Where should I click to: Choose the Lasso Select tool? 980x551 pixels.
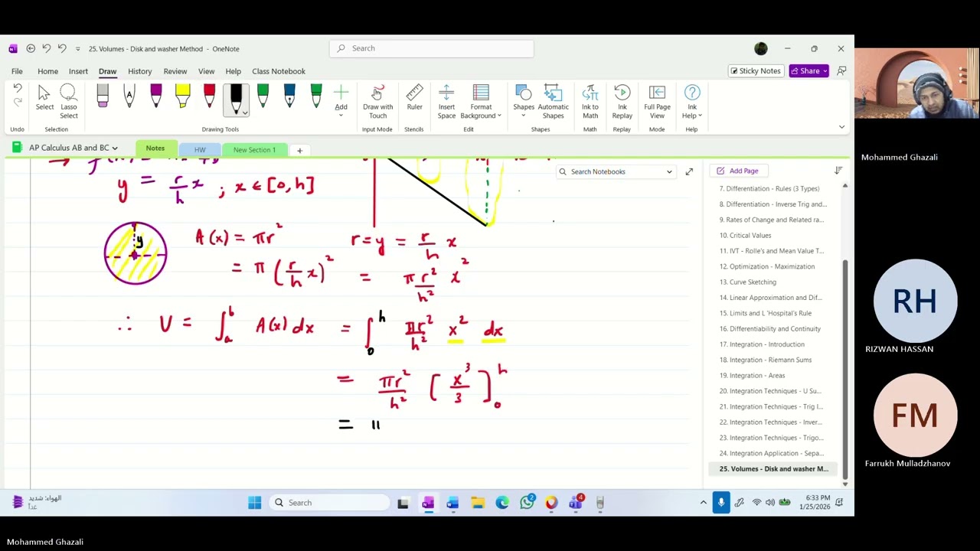point(68,102)
